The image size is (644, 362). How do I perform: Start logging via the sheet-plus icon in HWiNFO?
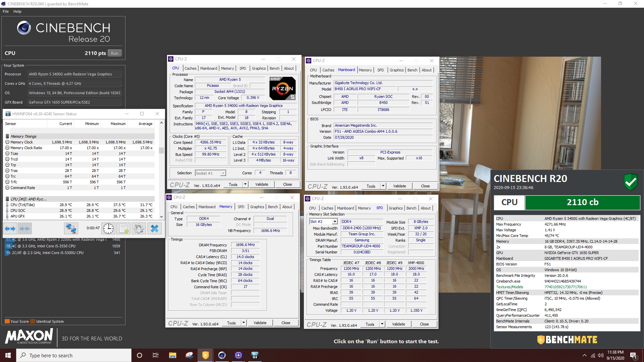(x=124, y=229)
